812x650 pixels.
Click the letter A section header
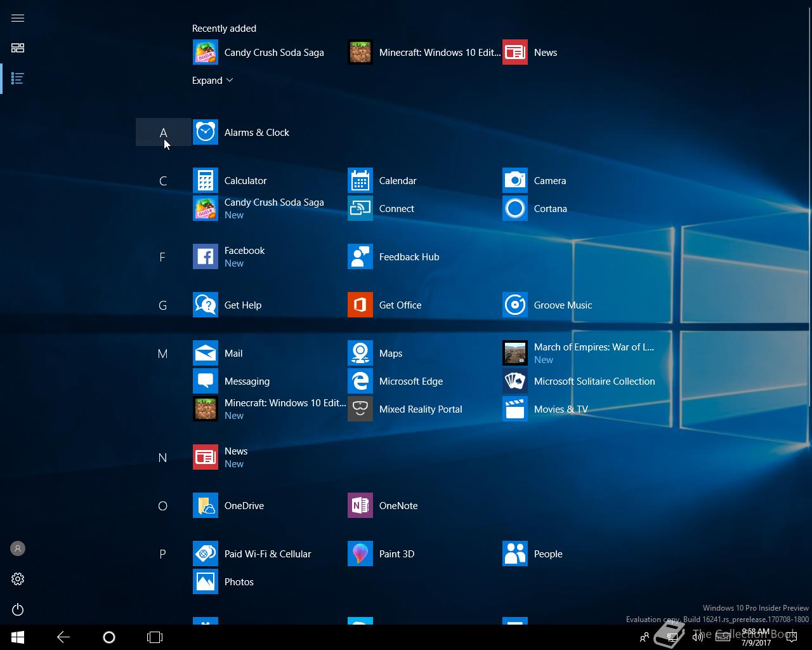(163, 132)
